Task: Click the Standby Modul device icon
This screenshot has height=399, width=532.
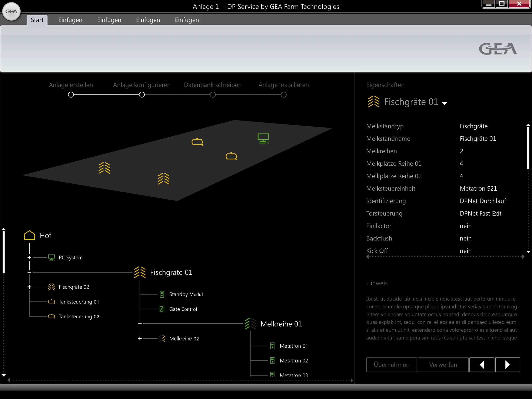Action: pos(162,294)
